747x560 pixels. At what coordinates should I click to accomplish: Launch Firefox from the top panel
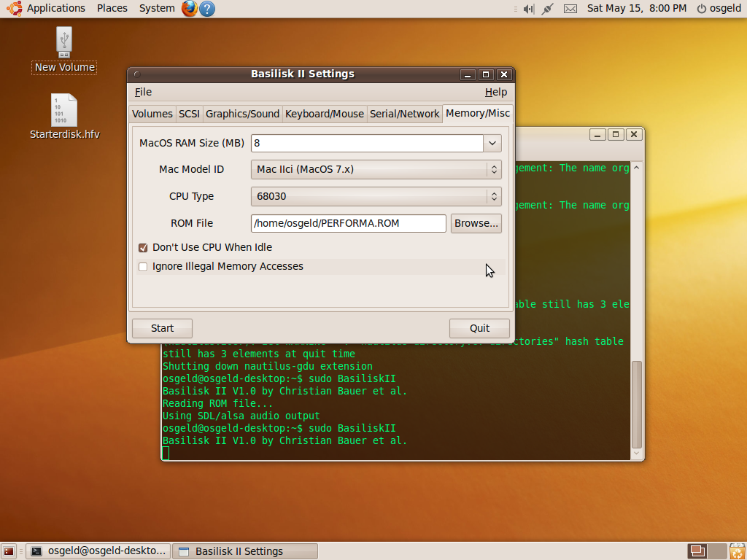189,9
